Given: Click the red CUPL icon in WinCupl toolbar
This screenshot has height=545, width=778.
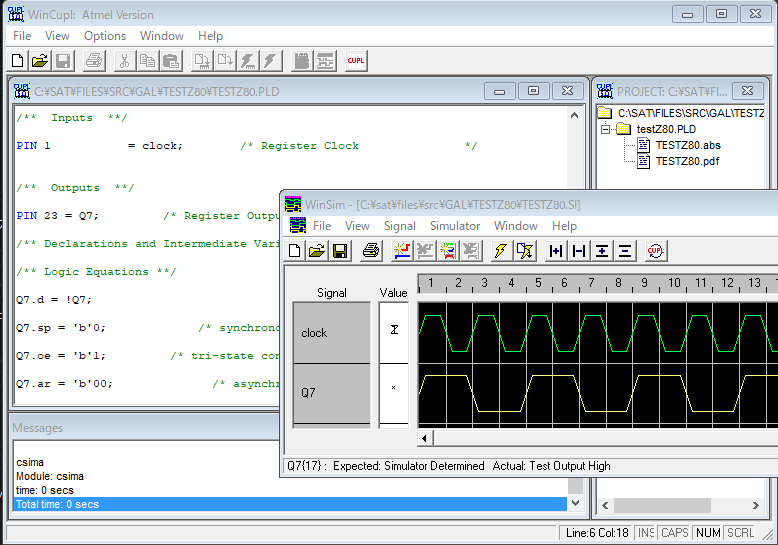Looking at the screenshot, I should [356, 61].
